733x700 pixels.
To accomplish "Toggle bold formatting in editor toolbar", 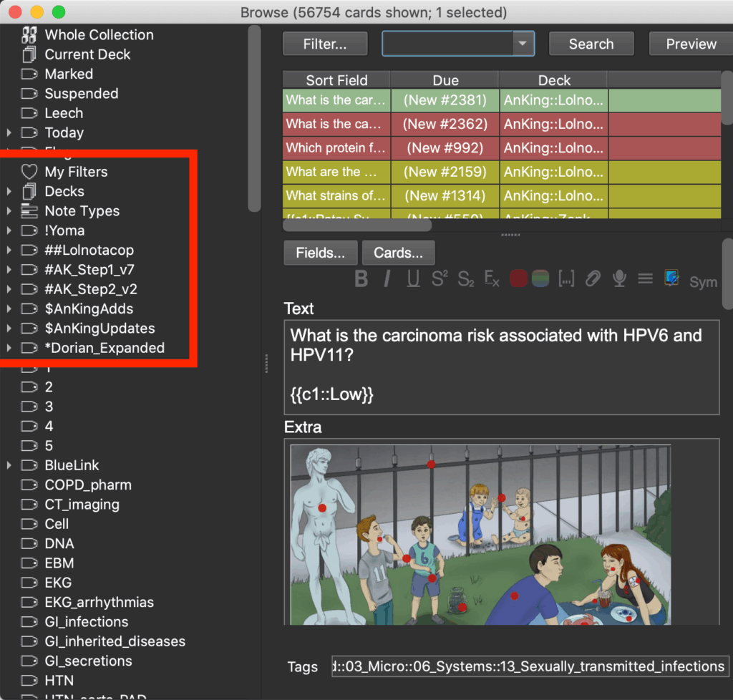I will tap(361, 279).
